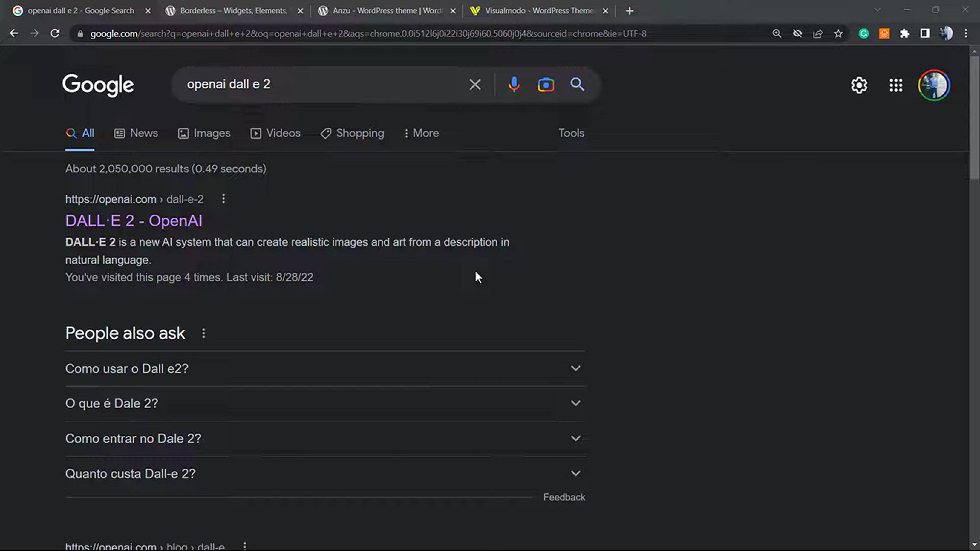Switch to News results
This screenshot has width=980, height=551.
coord(136,133)
